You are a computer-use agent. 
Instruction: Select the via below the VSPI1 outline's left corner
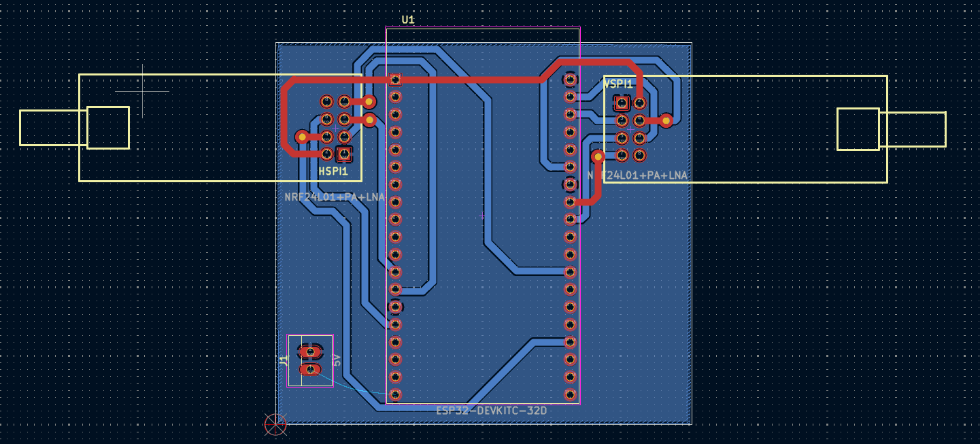pyautogui.click(x=598, y=156)
